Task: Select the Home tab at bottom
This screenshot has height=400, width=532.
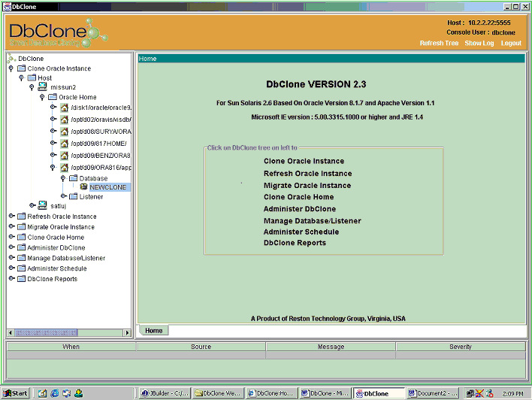Action: click(153, 330)
